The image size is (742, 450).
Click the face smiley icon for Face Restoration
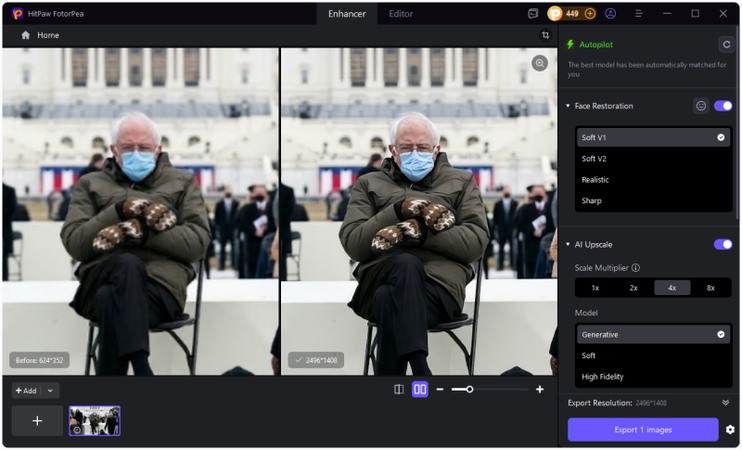pyautogui.click(x=701, y=106)
